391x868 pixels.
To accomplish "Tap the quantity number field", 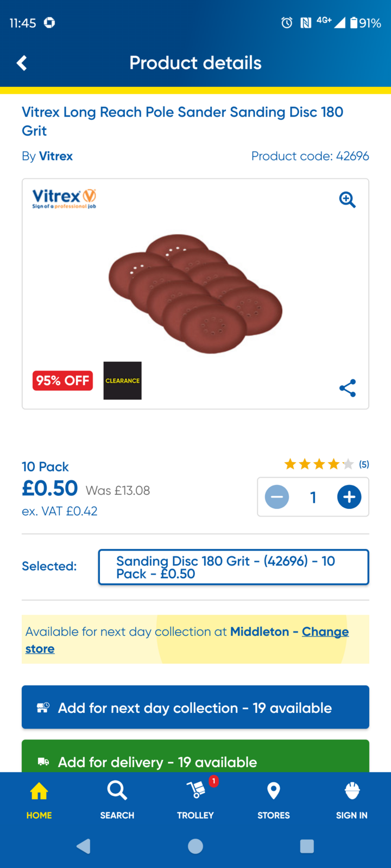I will [x=313, y=497].
